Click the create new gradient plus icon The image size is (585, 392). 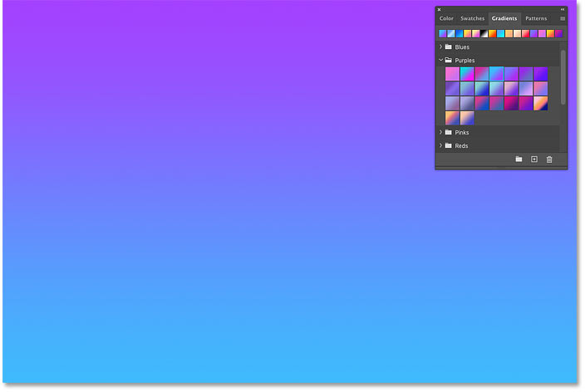533,159
